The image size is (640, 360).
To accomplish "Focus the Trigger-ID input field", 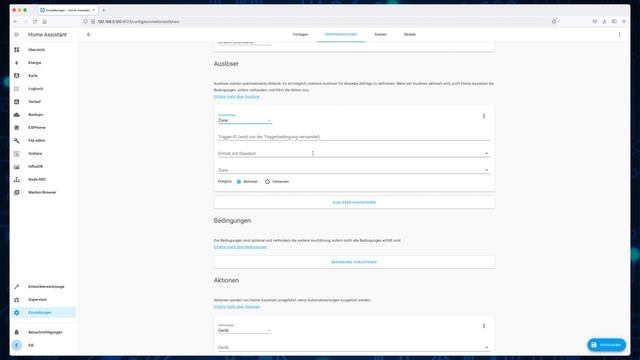I will pyautogui.click(x=354, y=137).
